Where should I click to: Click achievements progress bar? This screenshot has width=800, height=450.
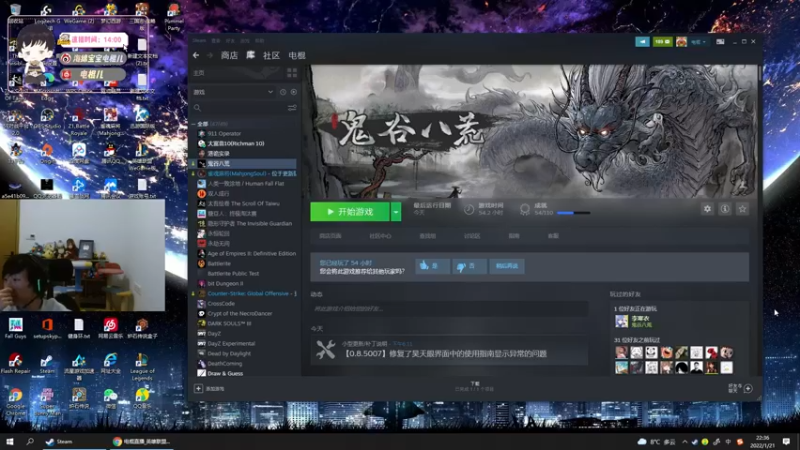[x=573, y=213]
